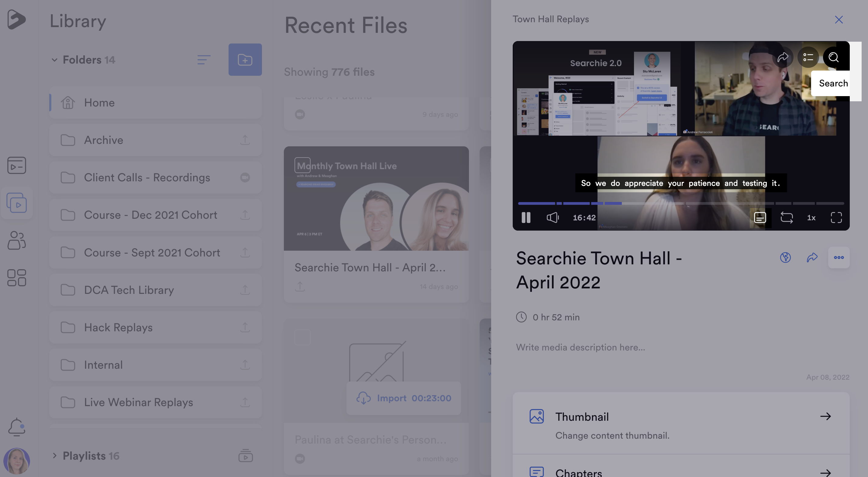Open the Chapters settings arrow
Viewport: 868px width, 477px height.
pyautogui.click(x=825, y=473)
